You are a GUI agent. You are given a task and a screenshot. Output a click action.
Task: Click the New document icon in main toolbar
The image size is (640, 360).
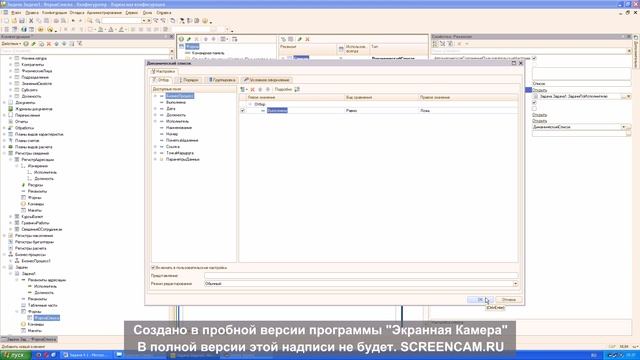click(6, 21)
